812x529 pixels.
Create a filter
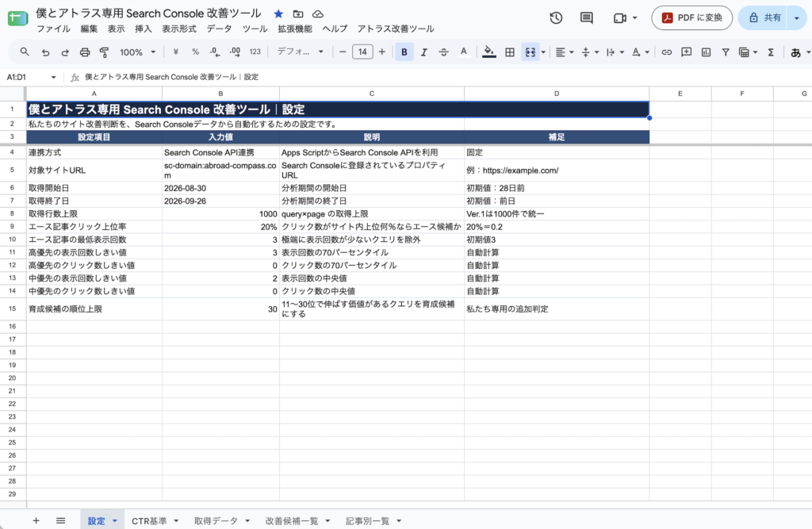[x=726, y=52]
